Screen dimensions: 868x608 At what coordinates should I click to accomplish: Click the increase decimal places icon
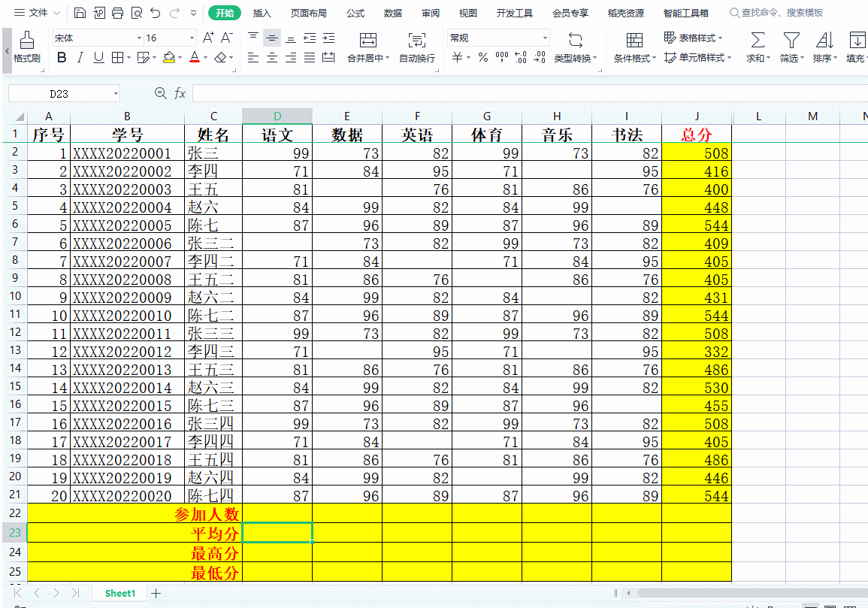pyautogui.click(x=520, y=57)
